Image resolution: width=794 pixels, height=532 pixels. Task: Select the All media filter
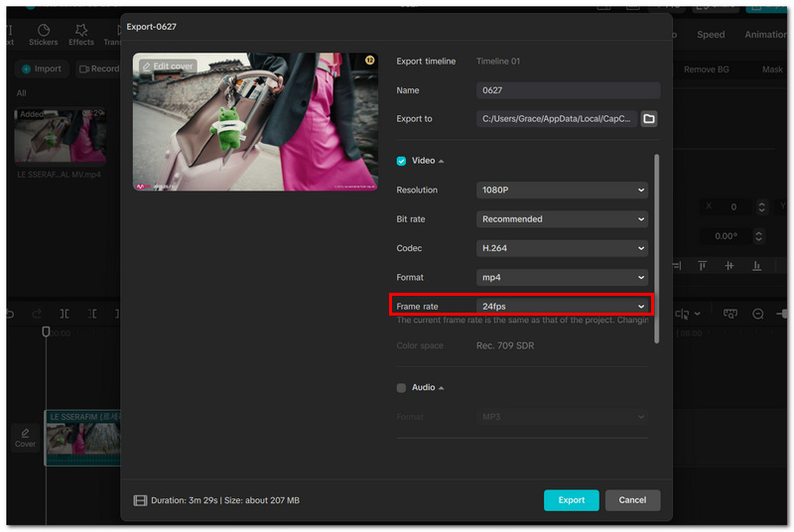tap(21, 93)
